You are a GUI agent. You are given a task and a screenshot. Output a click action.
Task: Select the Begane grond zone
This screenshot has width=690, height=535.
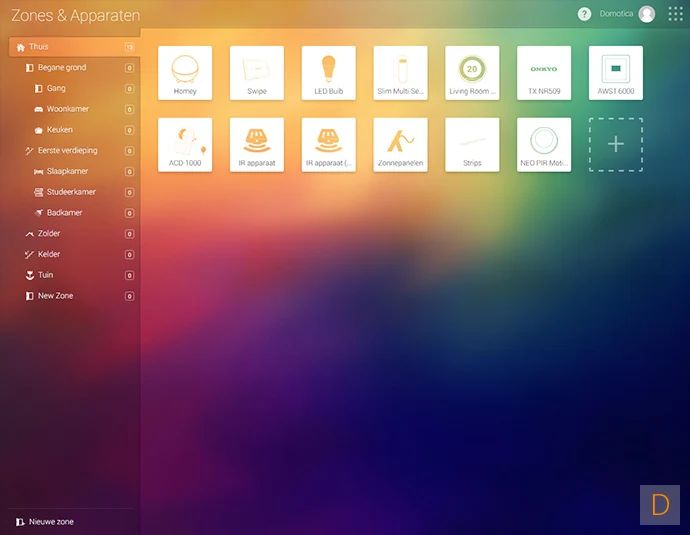point(74,68)
